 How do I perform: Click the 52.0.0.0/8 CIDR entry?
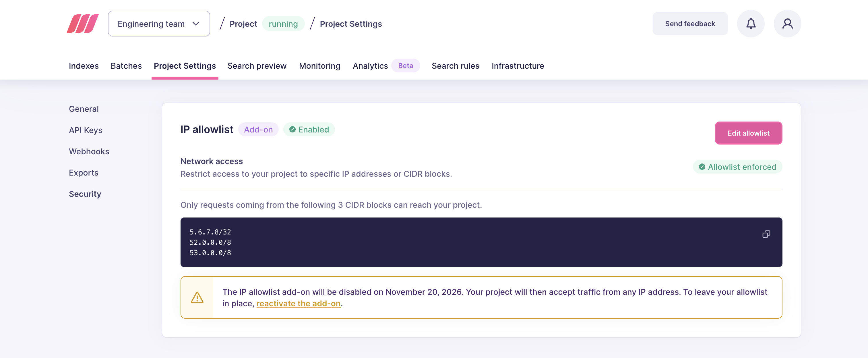210,242
